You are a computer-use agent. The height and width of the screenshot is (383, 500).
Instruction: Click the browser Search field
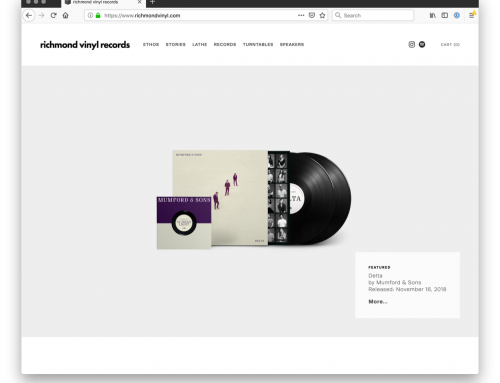(373, 15)
